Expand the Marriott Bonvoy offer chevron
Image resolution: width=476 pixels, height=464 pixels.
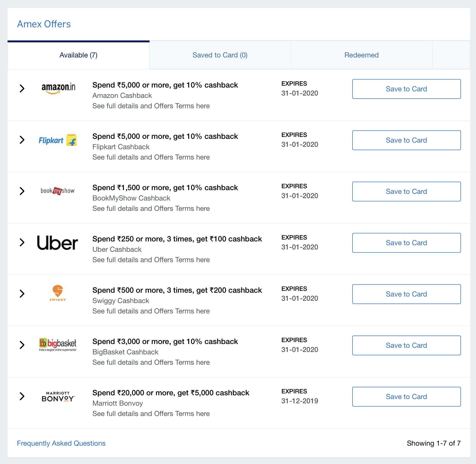click(22, 396)
